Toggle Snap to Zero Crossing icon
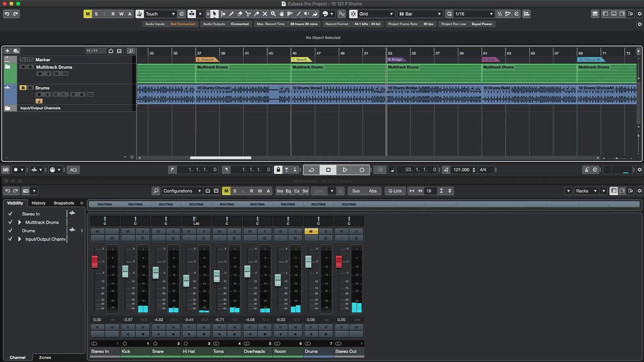This screenshot has width=644, height=362. click(x=341, y=14)
